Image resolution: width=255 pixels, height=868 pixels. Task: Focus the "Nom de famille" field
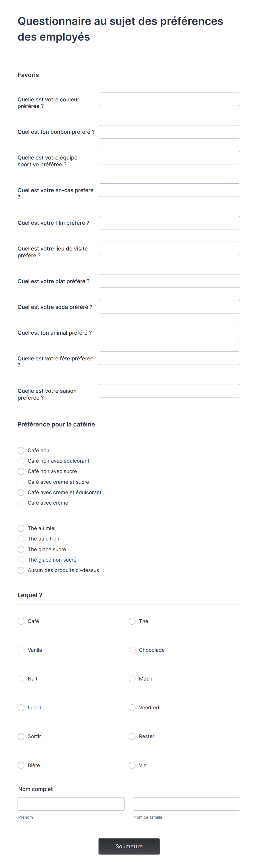[x=186, y=804]
